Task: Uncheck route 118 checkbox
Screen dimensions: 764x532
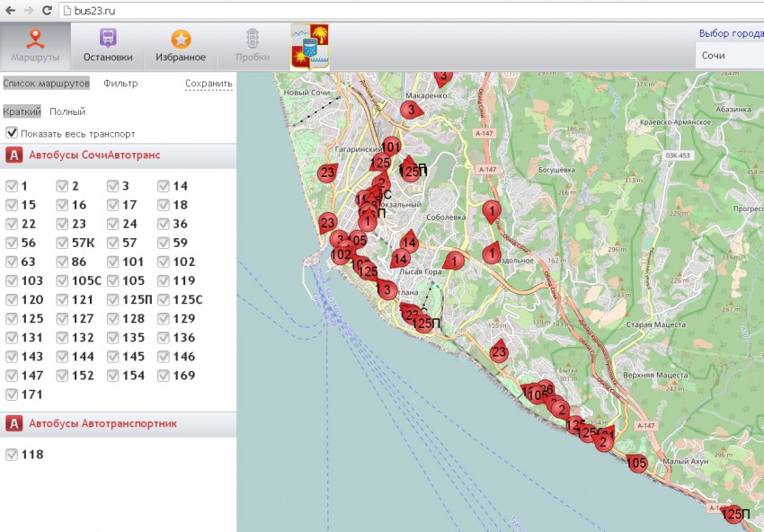Action: pos(12,455)
